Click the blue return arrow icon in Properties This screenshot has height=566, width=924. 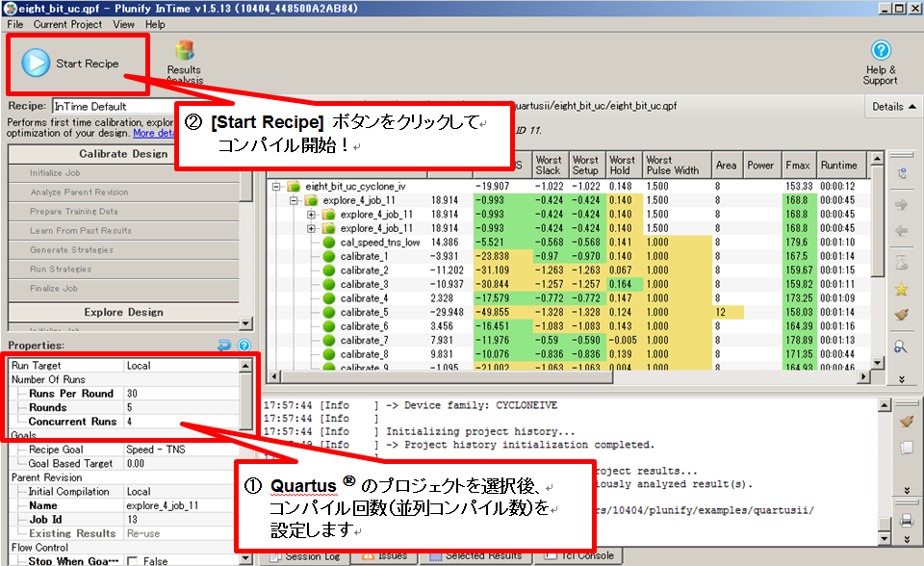coord(225,345)
